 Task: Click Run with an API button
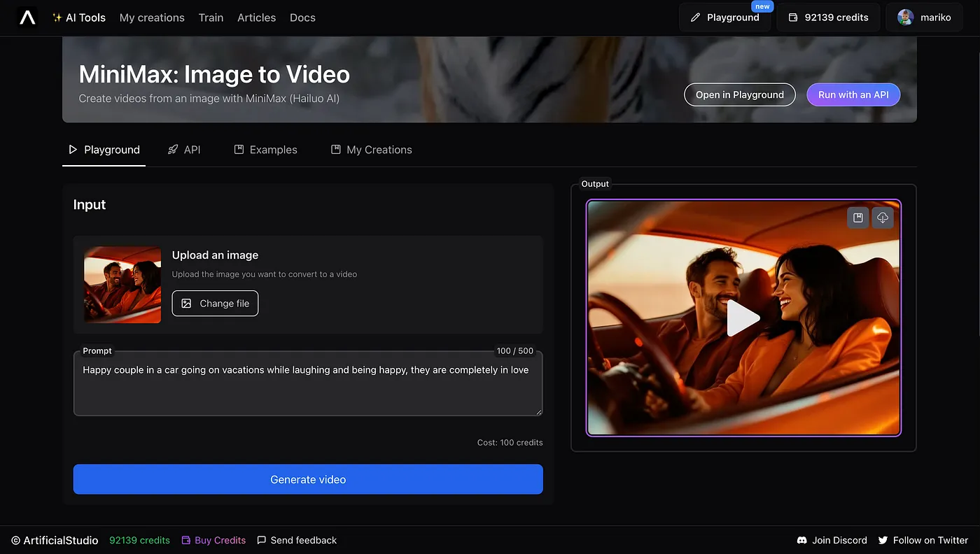point(853,94)
